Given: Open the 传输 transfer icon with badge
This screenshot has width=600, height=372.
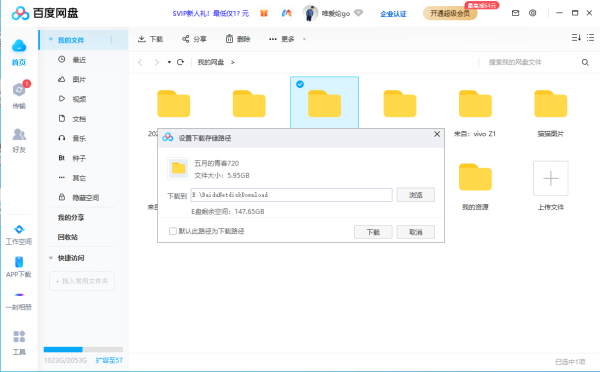Looking at the screenshot, I should [19, 90].
